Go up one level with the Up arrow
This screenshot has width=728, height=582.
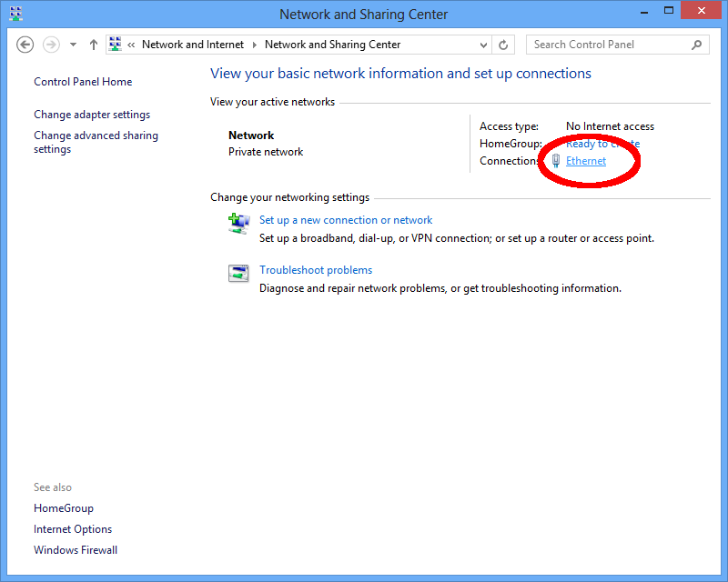click(94, 45)
